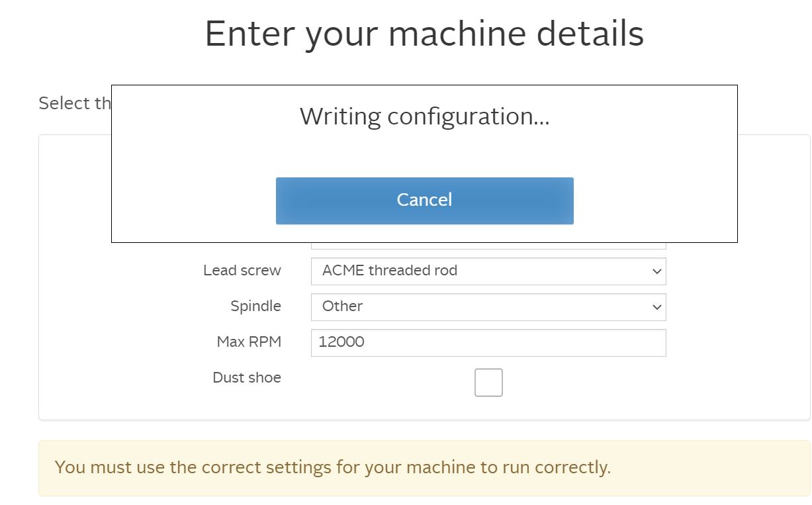Click the Spindle field label
This screenshot has width=812, height=505.
click(255, 306)
